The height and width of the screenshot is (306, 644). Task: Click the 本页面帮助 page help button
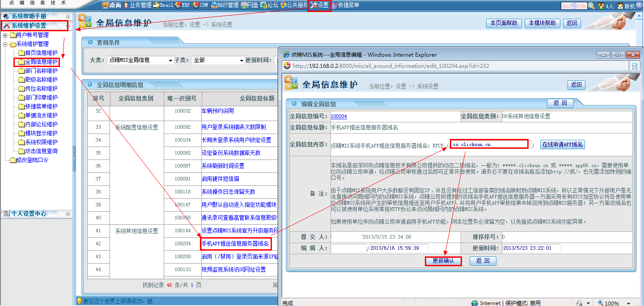[x=504, y=23]
